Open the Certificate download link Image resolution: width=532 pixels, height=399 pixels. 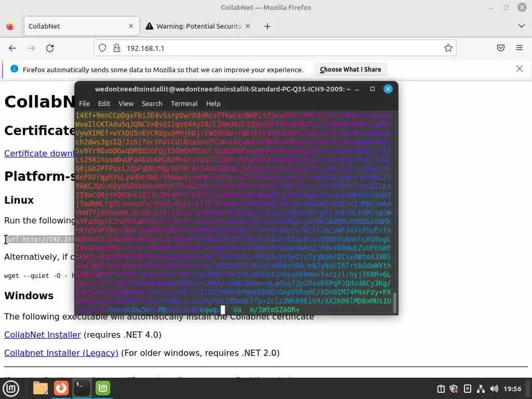point(39,153)
